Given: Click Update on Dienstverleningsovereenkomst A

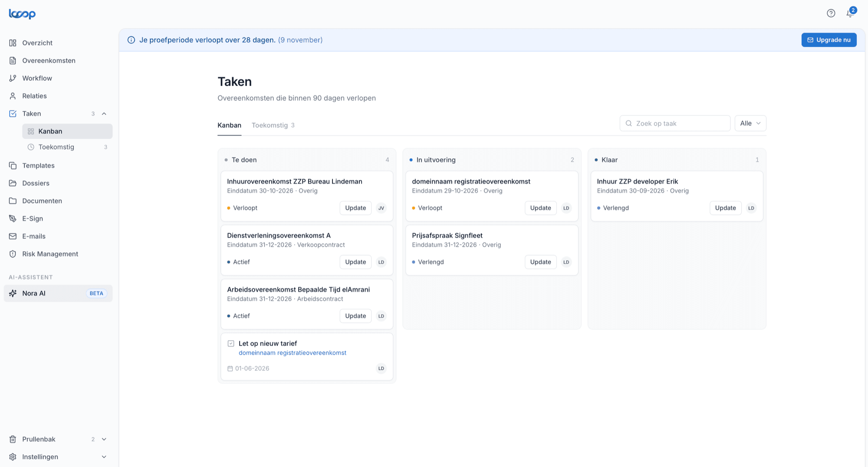Looking at the screenshot, I should [x=355, y=262].
